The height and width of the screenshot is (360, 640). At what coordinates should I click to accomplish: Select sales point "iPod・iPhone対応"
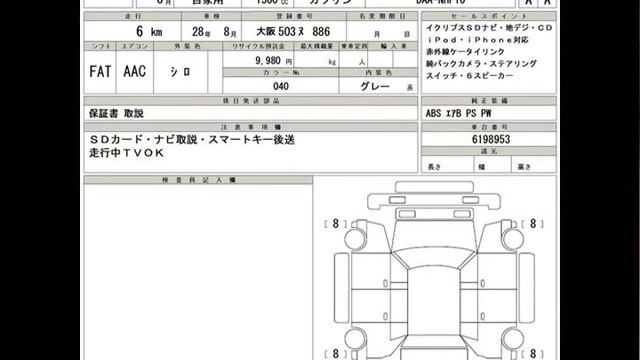point(478,40)
